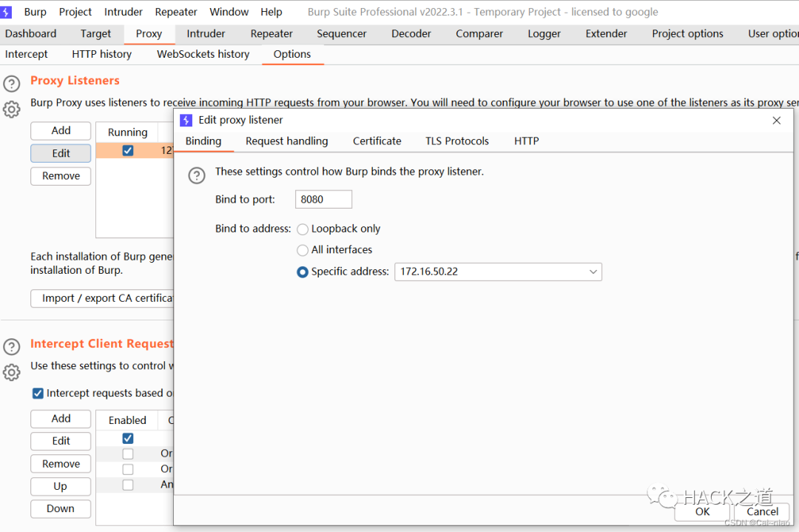The width and height of the screenshot is (799, 532).
Task: Switch to the Intruder tool tab
Action: pyautogui.click(x=206, y=33)
